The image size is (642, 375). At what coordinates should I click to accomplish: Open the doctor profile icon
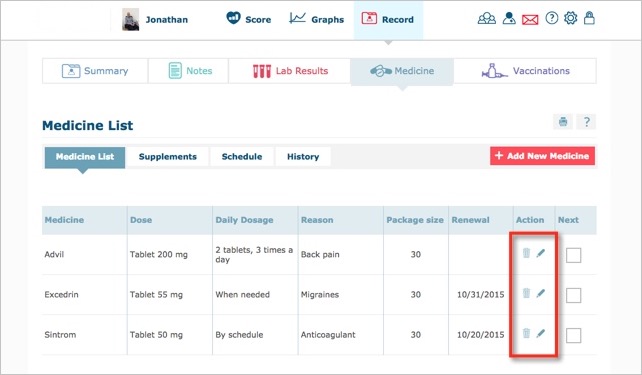pos(509,18)
